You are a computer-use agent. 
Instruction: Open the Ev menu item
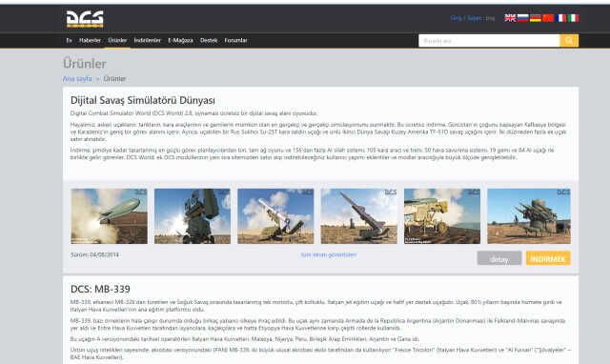(70, 40)
